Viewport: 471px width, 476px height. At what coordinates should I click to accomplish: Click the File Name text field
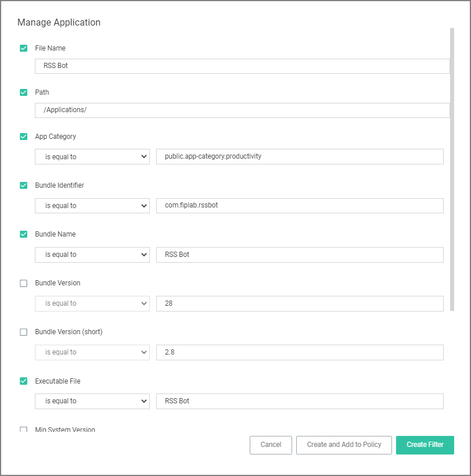242,66
